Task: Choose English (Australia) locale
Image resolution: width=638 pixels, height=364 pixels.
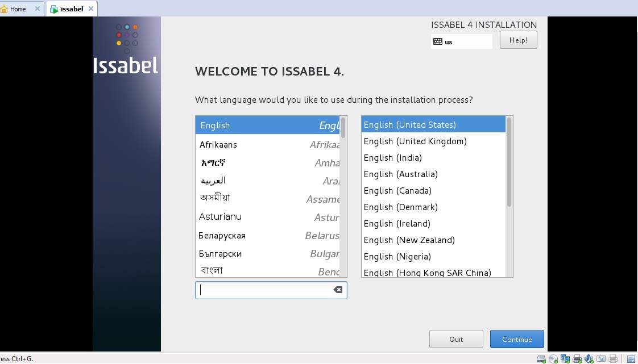Action: pyautogui.click(x=433, y=174)
